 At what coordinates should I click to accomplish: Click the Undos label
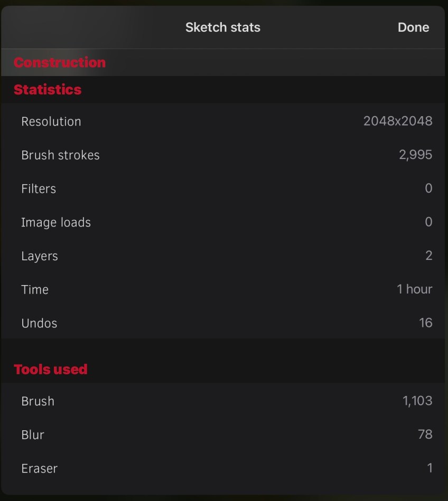[39, 323]
